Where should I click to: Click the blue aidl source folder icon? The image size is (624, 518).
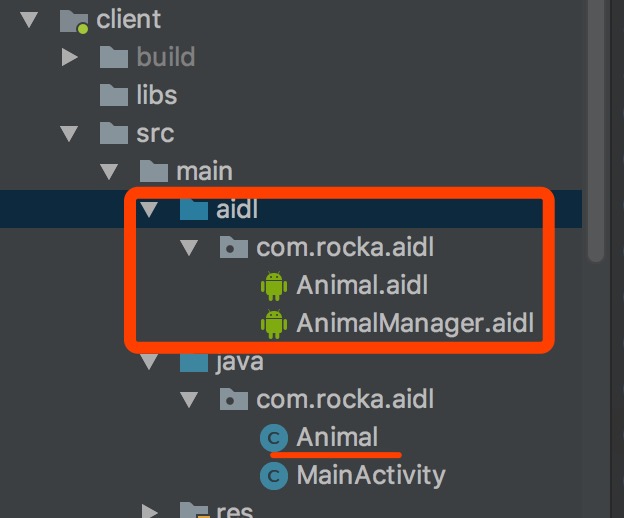coord(194,209)
